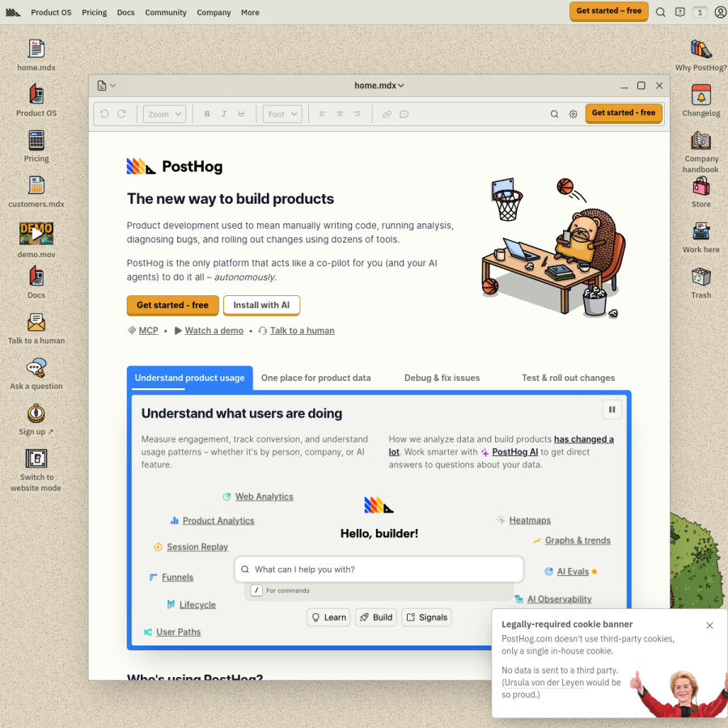The image size is (728, 728).
Task: Click the undo icon in editor toolbar
Action: click(104, 114)
